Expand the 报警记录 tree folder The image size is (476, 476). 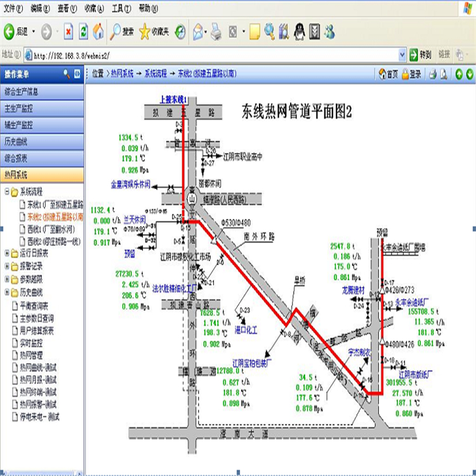point(7,266)
